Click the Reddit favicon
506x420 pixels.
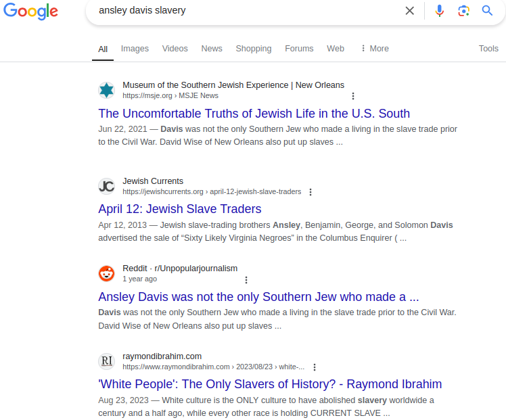106,273
